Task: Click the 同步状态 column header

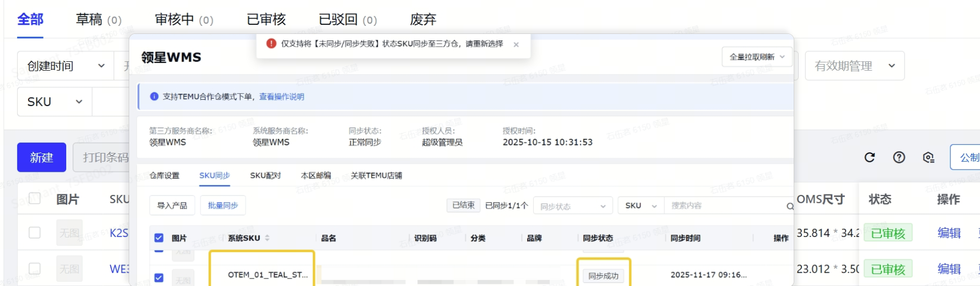Action: [598, 238]
